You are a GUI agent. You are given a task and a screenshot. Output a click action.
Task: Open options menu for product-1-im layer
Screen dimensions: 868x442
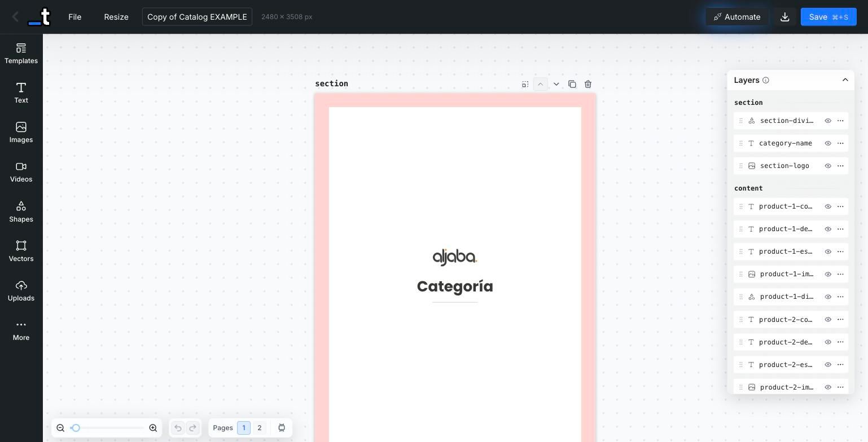[840, 274]
